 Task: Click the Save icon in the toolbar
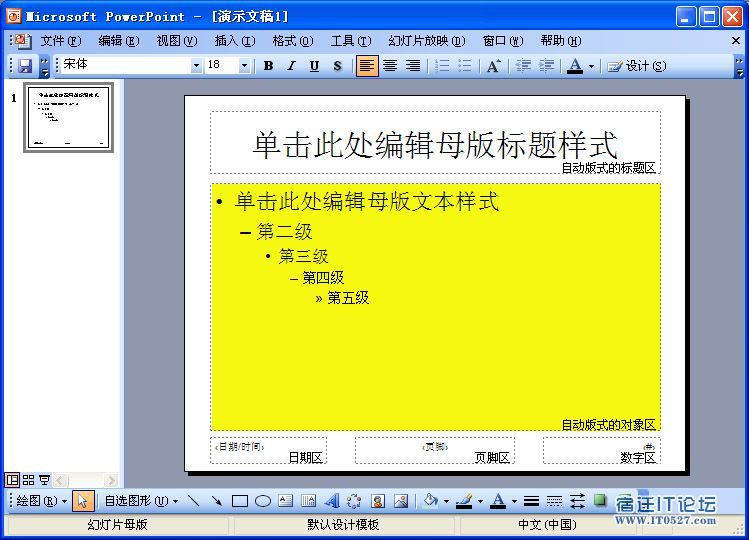click(25, 65)
